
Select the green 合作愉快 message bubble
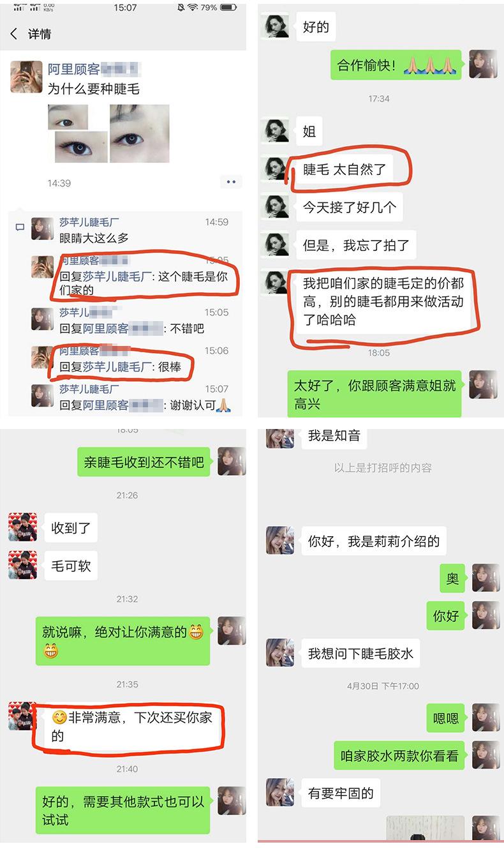point(396,65)
